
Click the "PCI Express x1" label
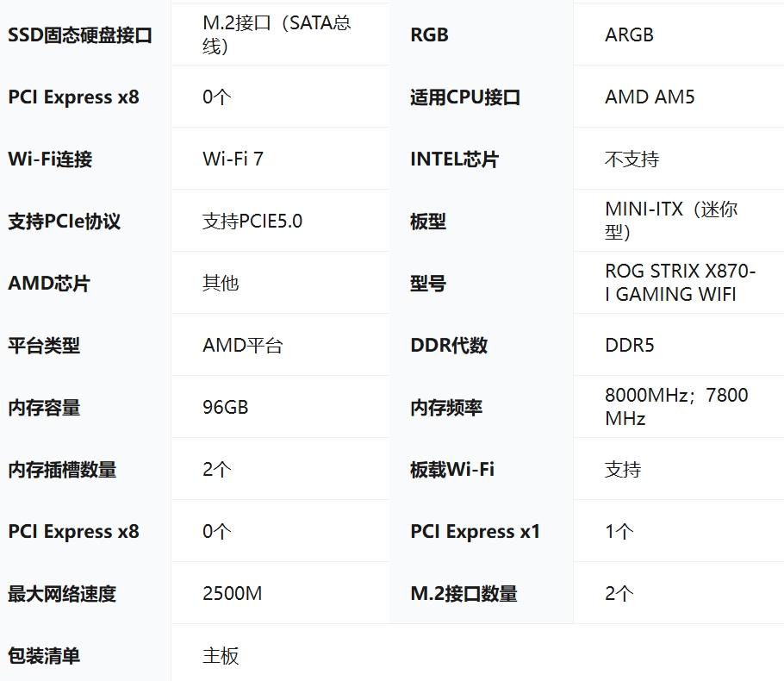pos(475,531)
